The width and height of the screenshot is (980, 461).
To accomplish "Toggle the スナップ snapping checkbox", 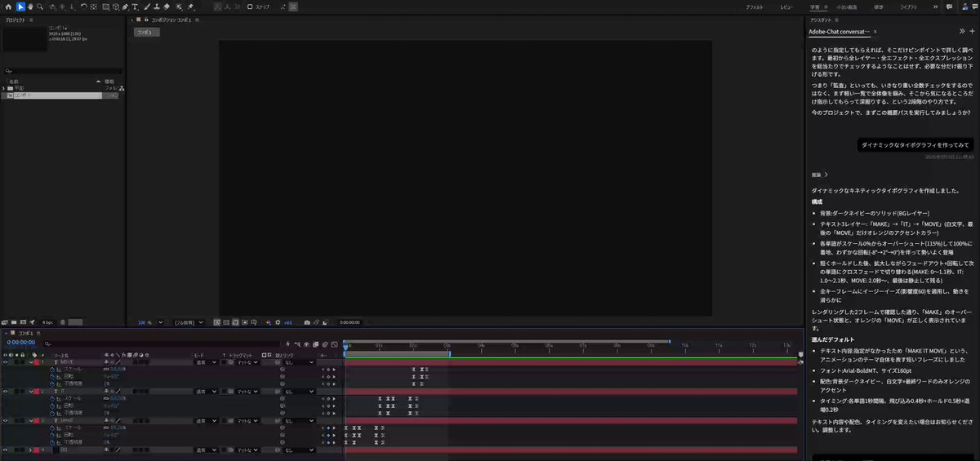I will click(250, 7).
